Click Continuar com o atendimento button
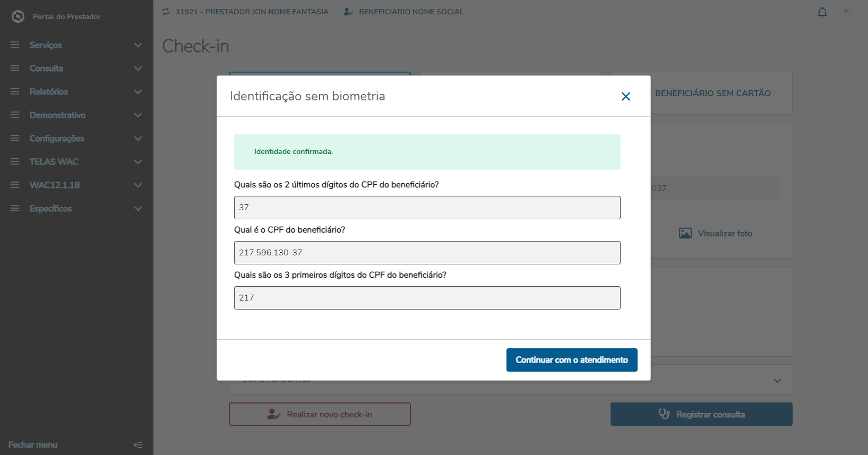 pyautogui.click(x=572, y=360)
